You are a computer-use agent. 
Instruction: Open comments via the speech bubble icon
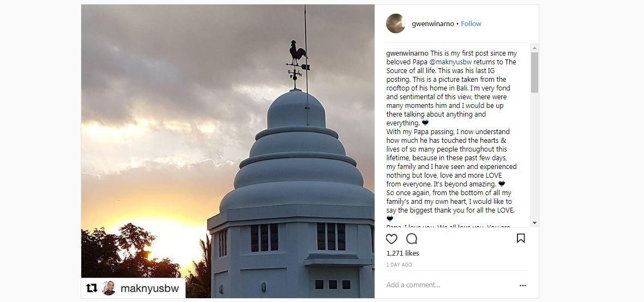click(412, 239)
